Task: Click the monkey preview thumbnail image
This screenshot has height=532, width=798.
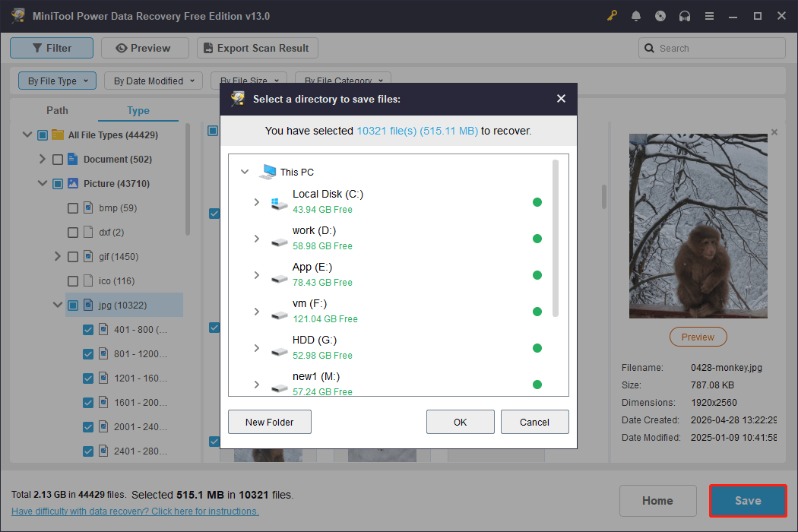Action: coord(698,226)
